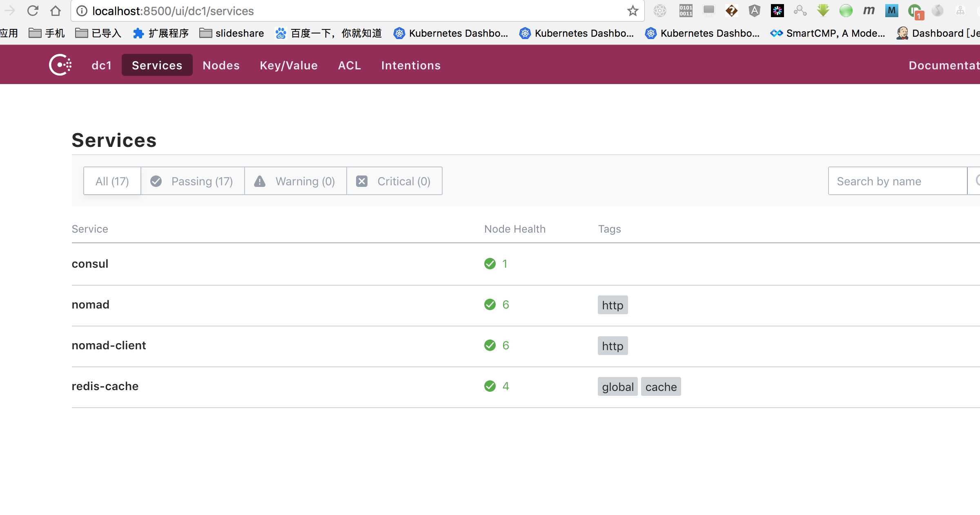Click the cache tag on redis-cache

click(661, 386)
